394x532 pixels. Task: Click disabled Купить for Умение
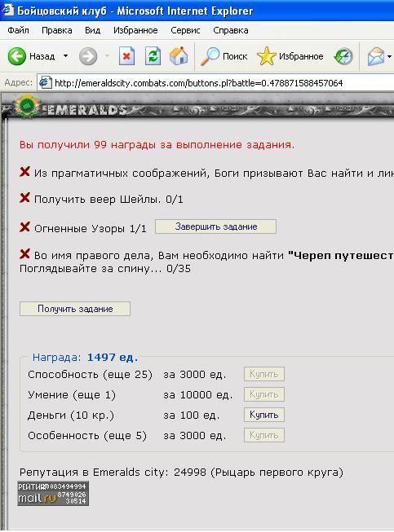click(264, 394)
